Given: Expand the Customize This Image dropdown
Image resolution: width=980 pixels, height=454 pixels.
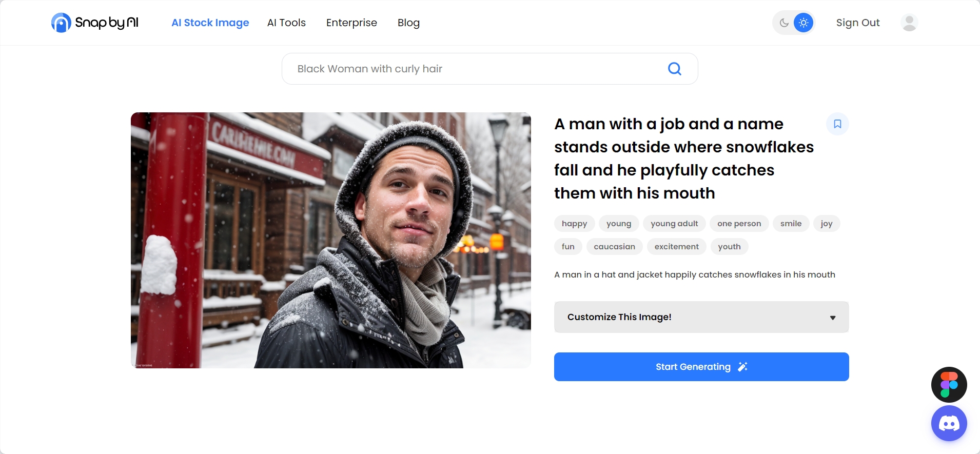Looking at the screenshot, I should pos(701,317).
